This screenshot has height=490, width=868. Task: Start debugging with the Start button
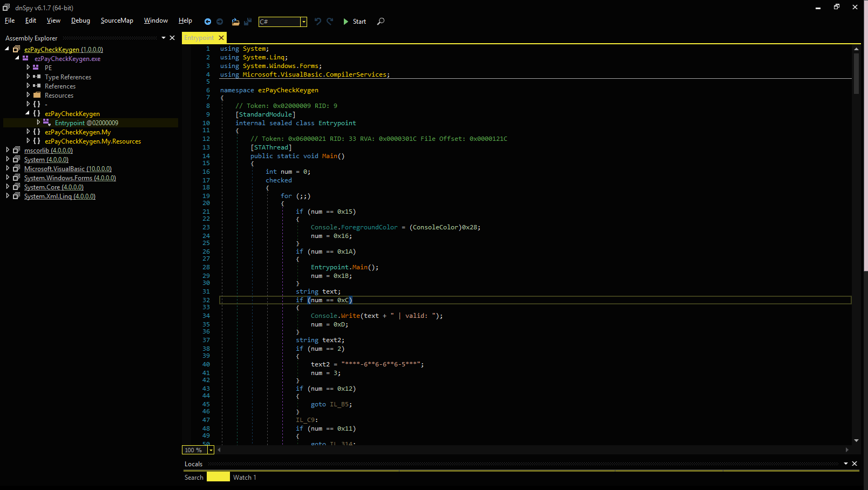point(355,22)
